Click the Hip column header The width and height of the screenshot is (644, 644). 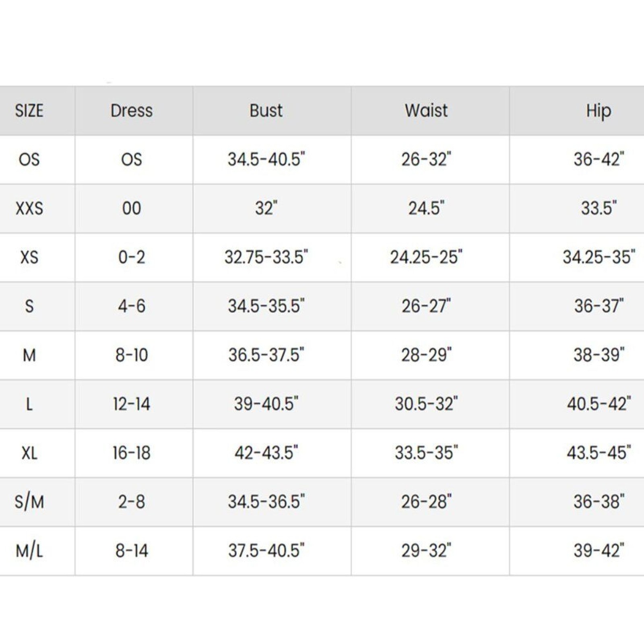point(599,111)
